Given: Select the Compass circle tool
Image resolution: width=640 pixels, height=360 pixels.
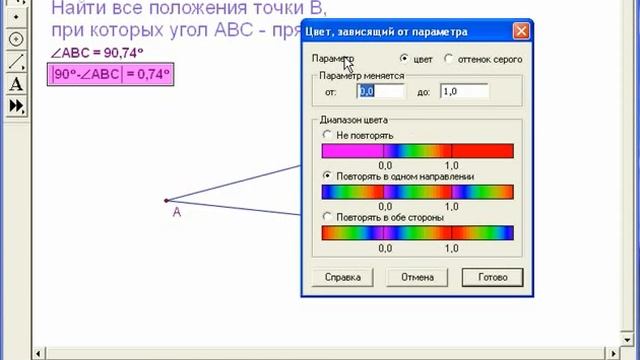Looking at the screenshot, I should coord(16,39).
